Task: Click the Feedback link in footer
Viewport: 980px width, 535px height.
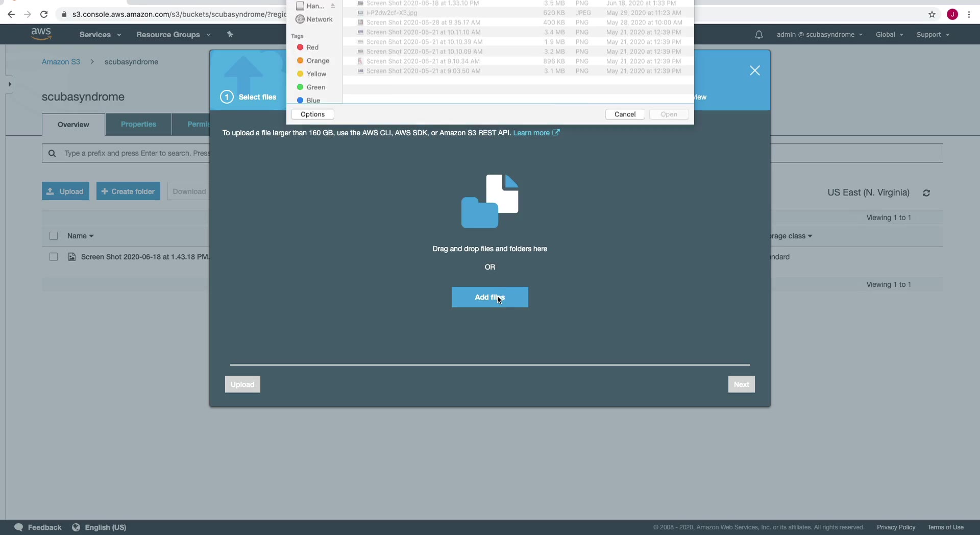Action: [44, 527]
